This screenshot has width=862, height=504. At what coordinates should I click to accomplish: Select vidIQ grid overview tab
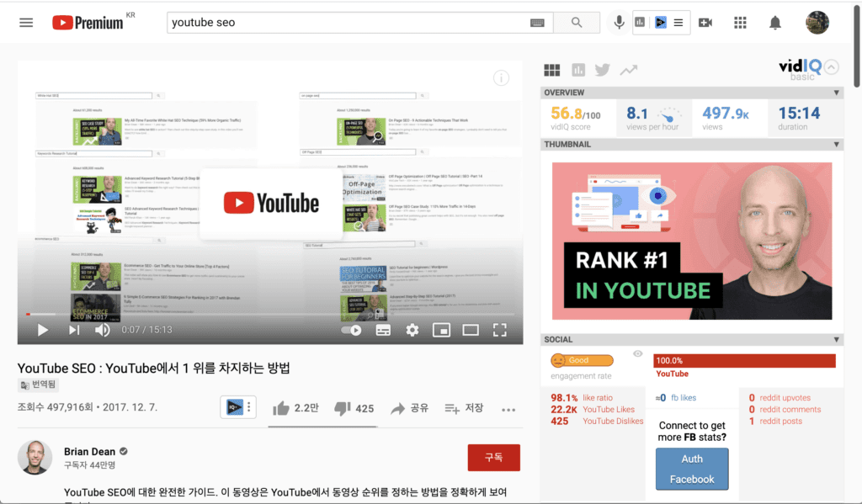(552, 70)
